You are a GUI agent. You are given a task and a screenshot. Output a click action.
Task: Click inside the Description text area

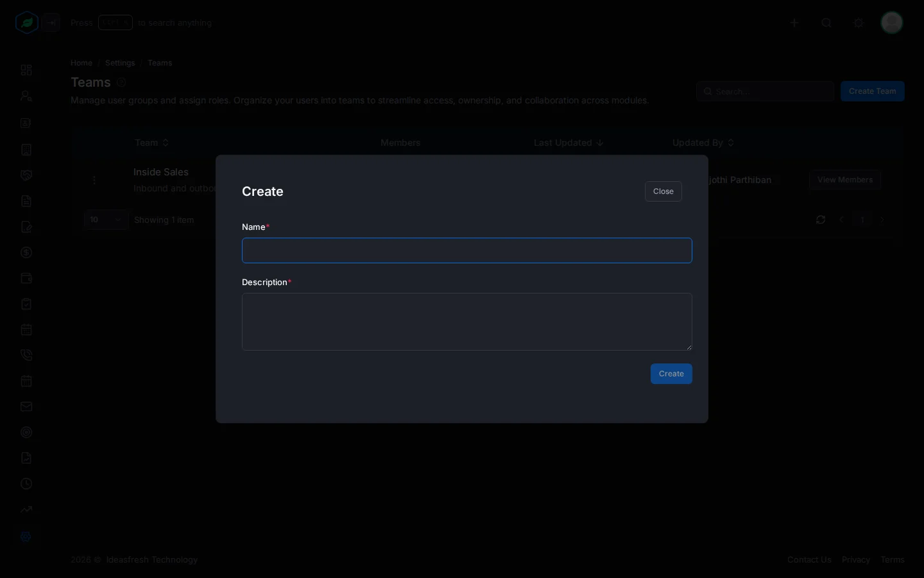[x=467, y=322]
